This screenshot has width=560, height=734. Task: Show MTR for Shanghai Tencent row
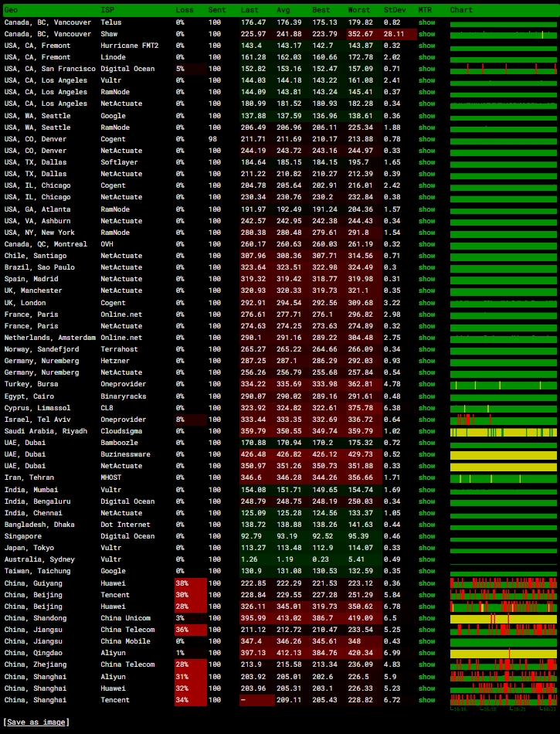[x=426, y=700]
